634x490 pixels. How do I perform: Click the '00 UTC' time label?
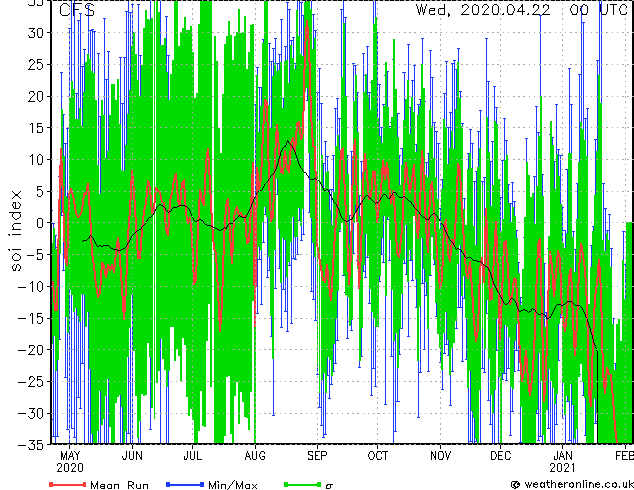598,10
